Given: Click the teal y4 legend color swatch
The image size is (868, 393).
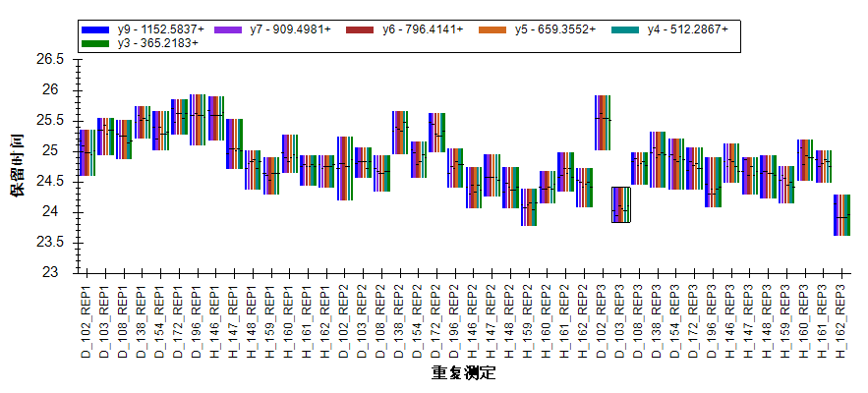Looking at the screenshot, I should pos(625,30).
